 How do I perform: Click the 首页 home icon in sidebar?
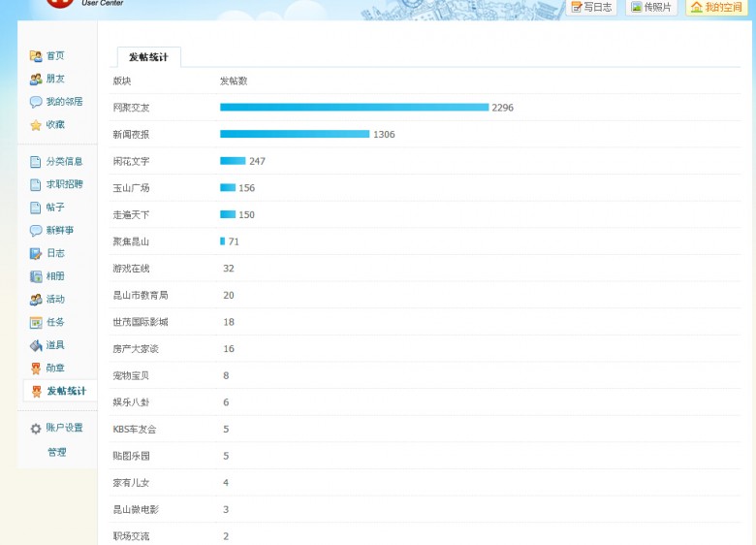pyautogui.click(x=36, y=56)
